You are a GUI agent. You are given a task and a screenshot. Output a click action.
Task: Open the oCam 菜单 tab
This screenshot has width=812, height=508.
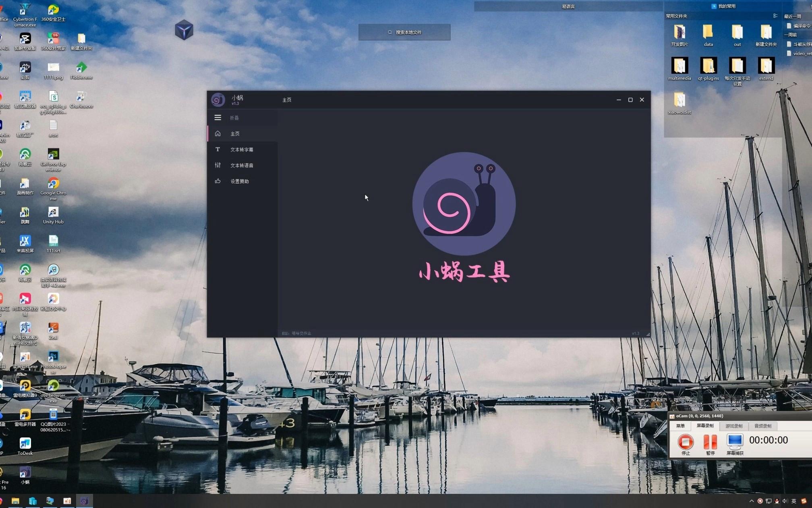(x=680, y=426)
